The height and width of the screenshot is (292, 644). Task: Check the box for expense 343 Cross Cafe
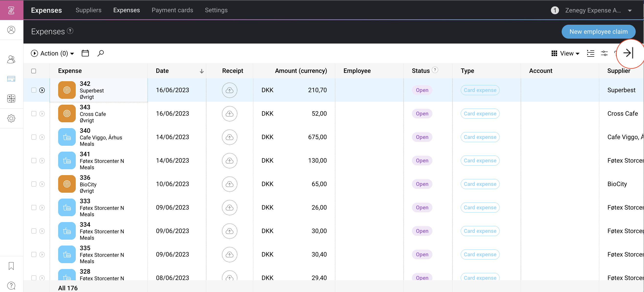click(x=34, y=114)
